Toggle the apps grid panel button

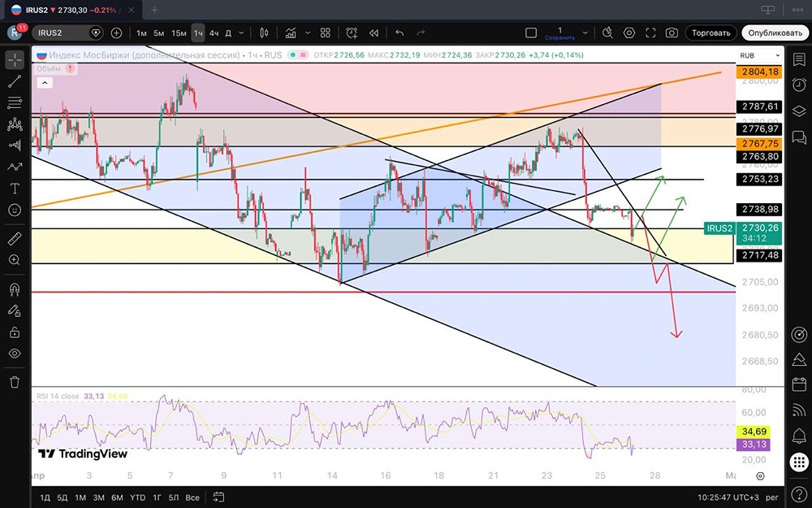(799, 462)
